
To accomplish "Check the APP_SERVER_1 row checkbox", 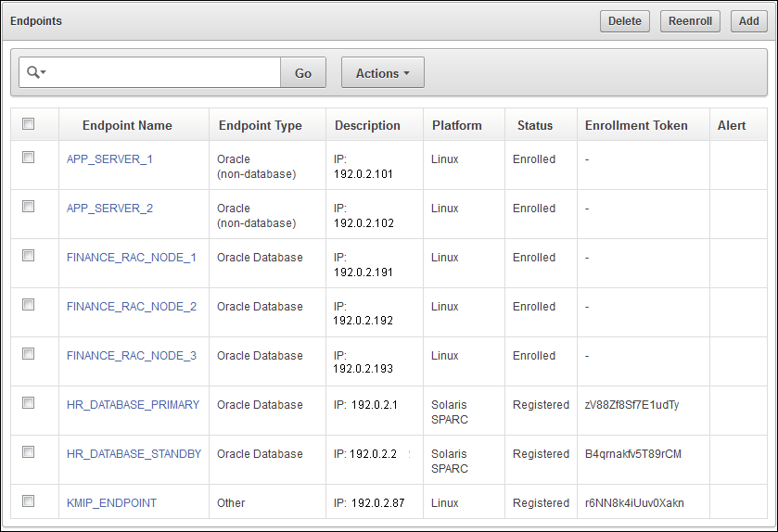I will click(x=28, y=158).
